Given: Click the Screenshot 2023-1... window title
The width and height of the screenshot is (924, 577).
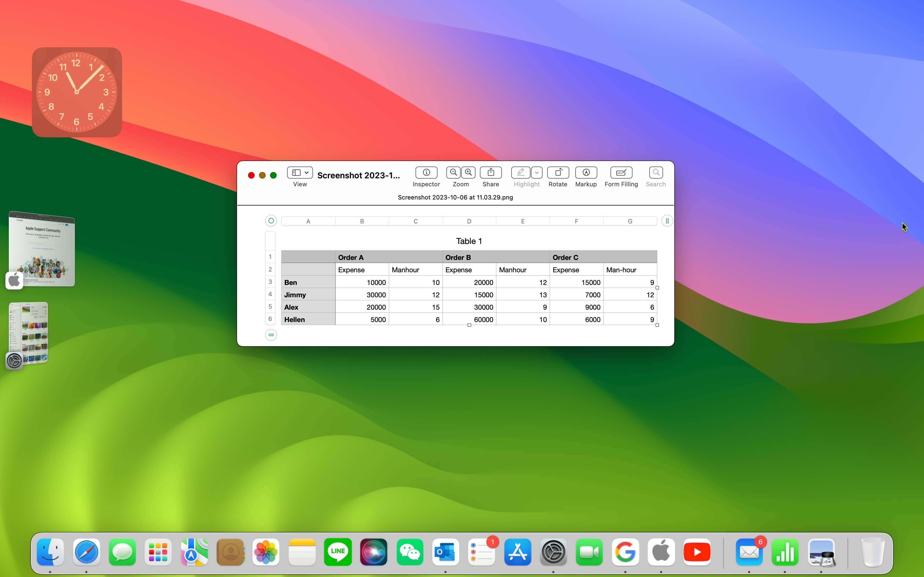Looking at the screenshot, I should (359, 175).
